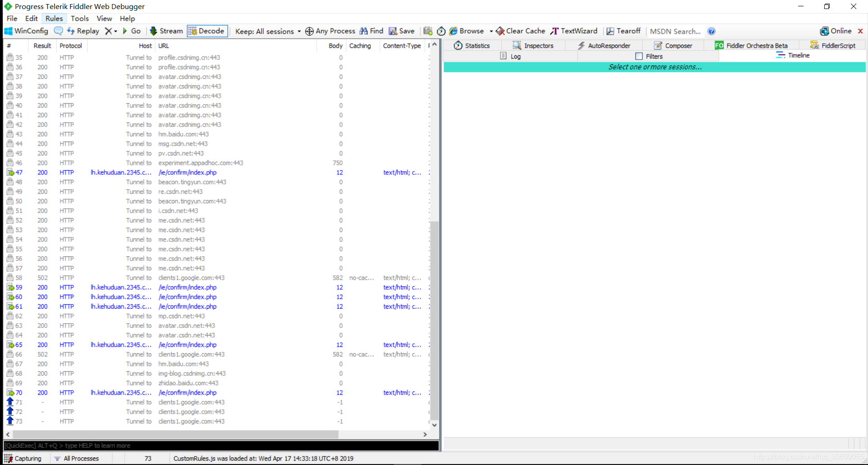Image resolution: width=868 pixels, height=465 pixels.
Task: Close the toolbar with red X
Action: click(860, 31)
